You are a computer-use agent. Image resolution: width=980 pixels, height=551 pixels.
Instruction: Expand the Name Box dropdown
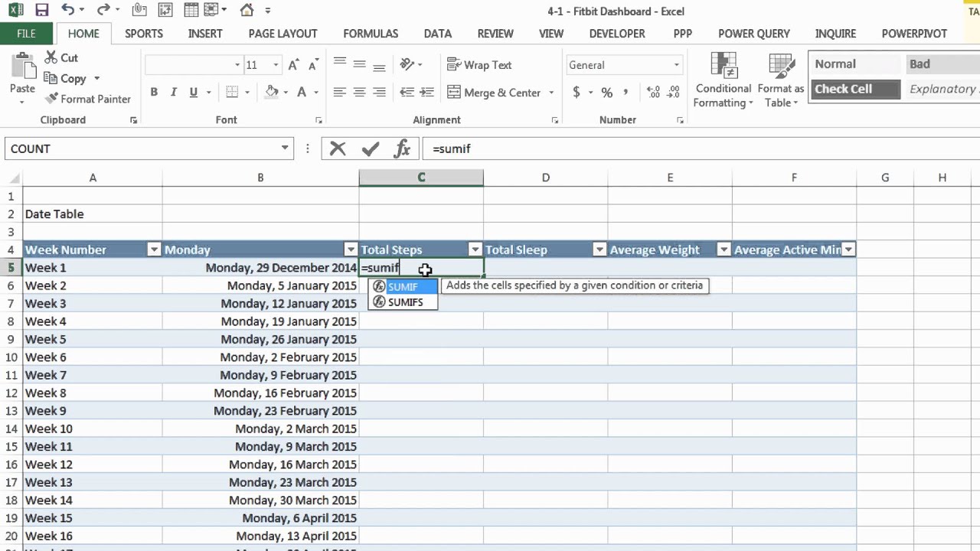pyautogui.click(x=285, y=148)
